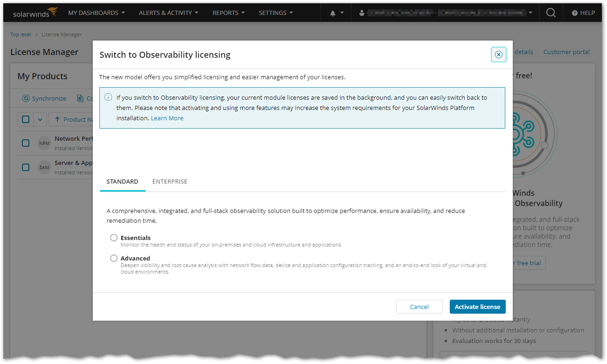Open the Learn More link

pos(167,118)
